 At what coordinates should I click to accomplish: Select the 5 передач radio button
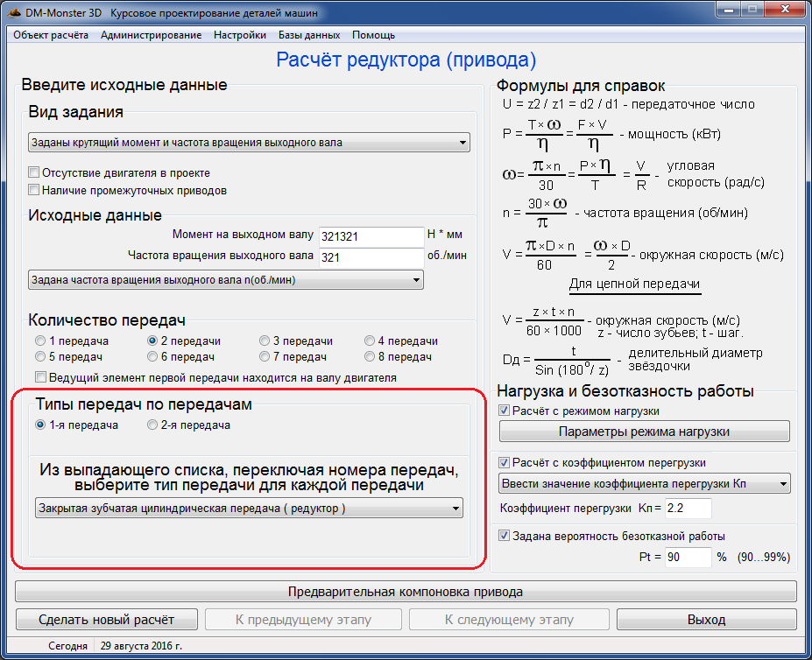coord(40,356)
